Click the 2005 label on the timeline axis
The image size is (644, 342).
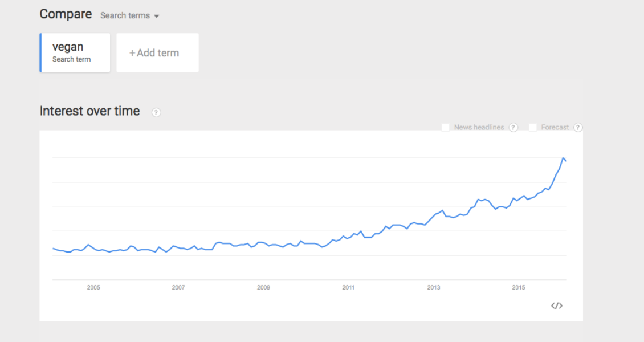click(93, 287)
